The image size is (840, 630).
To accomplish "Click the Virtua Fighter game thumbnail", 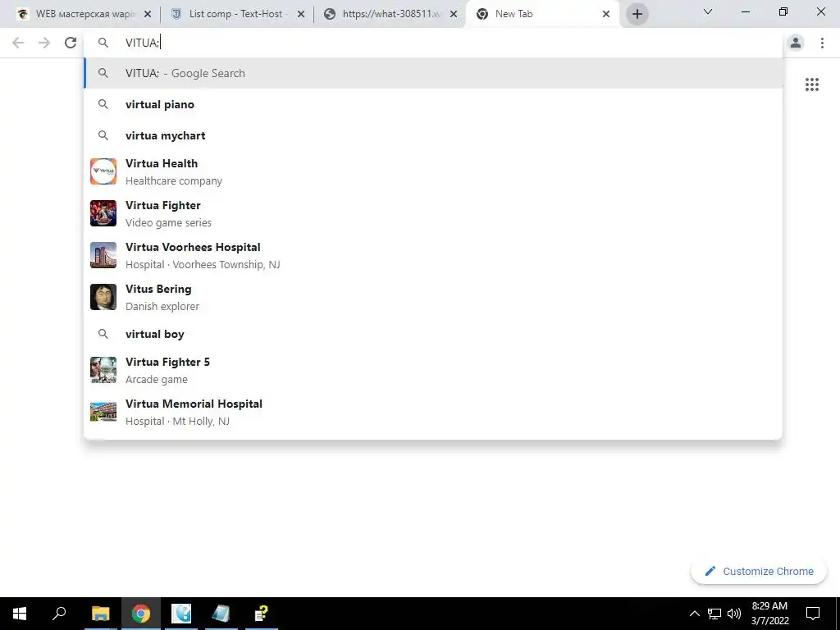I will (x=103, y=213).
